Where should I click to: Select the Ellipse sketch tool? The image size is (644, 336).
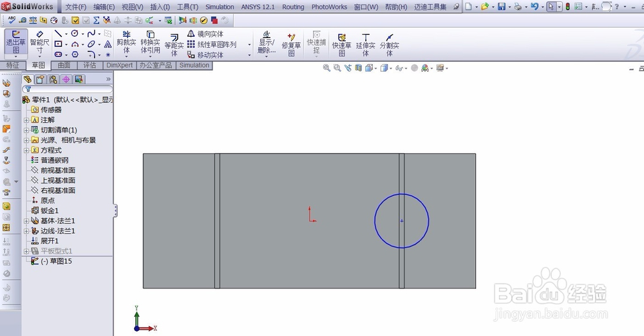click(91, 44)
